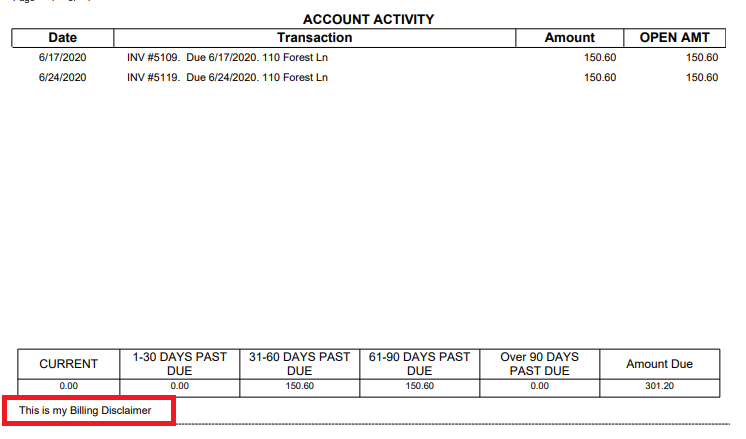Click the CURRENT aging header cell
The width and height of the screenshot is (746, 439).
pyautogui.click(x=68, y=364)
